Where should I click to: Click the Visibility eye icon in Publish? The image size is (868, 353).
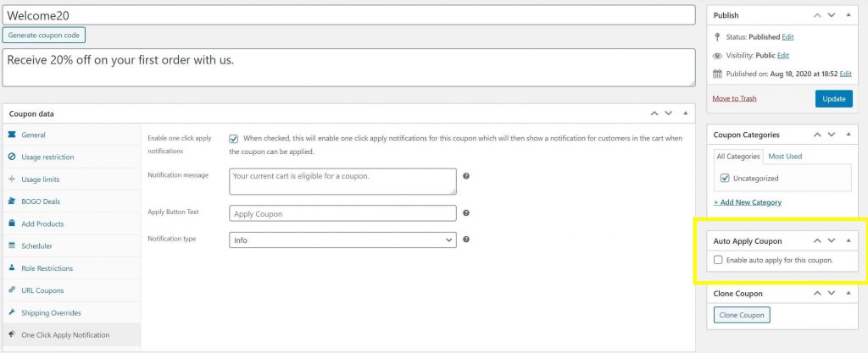[717, 56]
